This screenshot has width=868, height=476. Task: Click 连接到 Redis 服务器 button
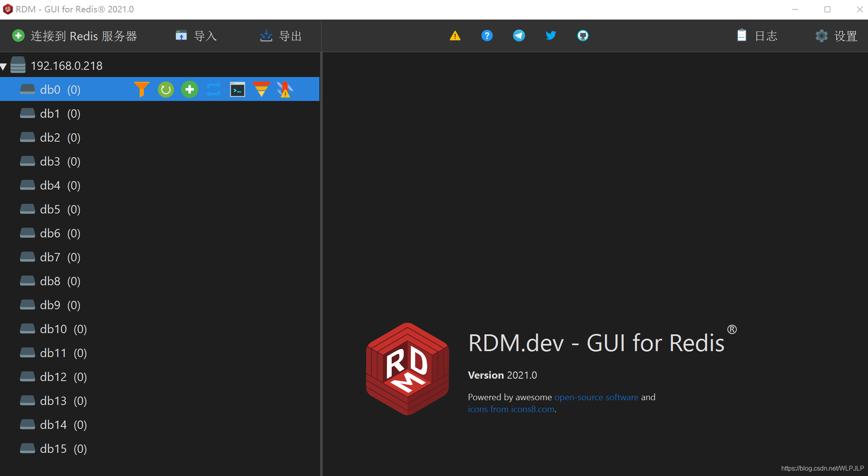pyautogui.click(x=74, y=36)
